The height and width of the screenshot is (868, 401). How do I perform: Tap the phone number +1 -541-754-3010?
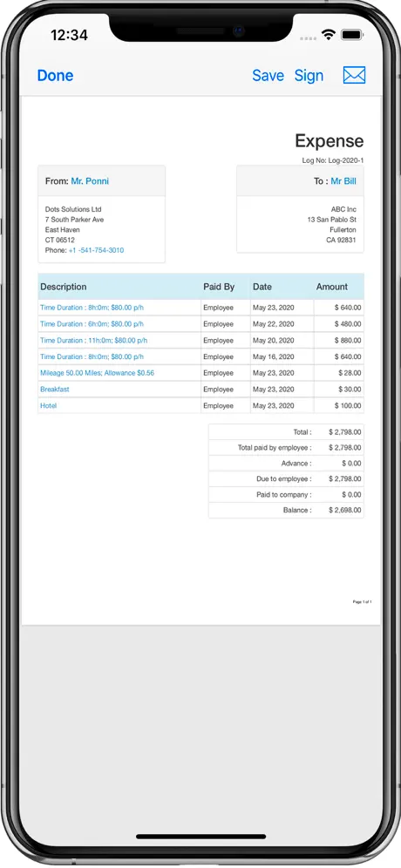97,250
